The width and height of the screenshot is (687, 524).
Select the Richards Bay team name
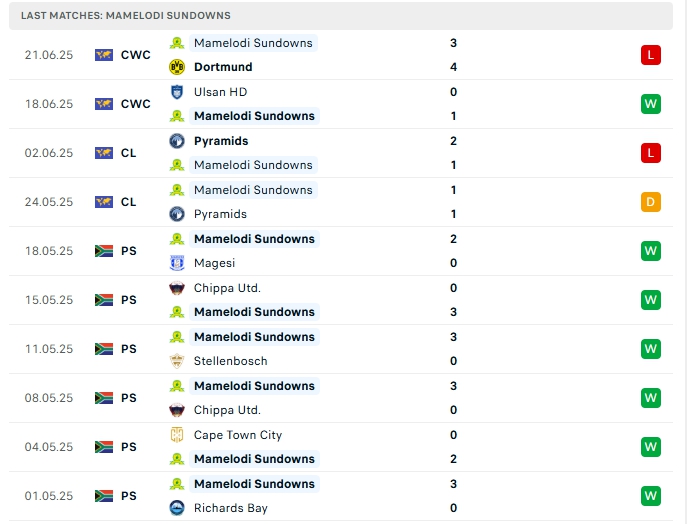point(230,508)
